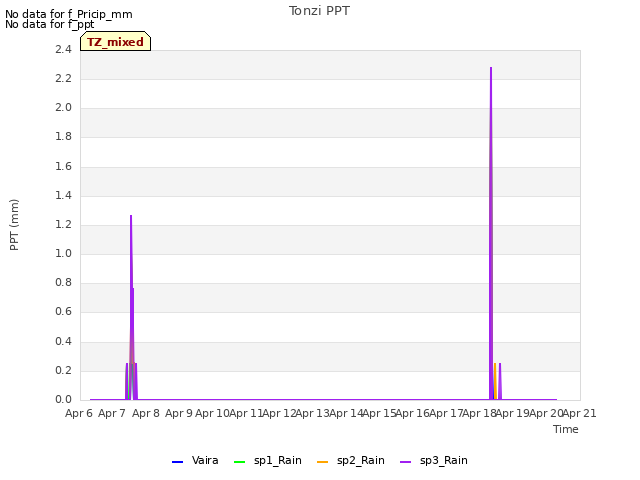
Task: Click the Time x-axis title
Action: 566,429
